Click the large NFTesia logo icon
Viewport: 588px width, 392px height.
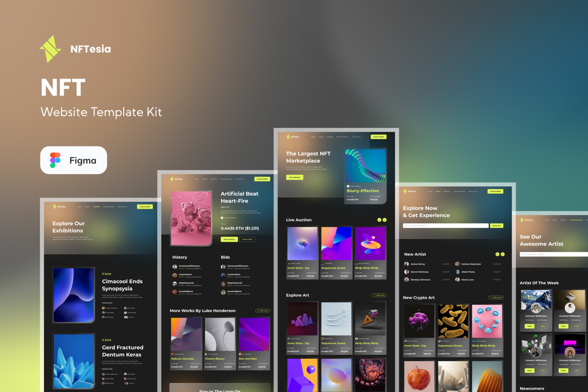[x=50, y=49]
